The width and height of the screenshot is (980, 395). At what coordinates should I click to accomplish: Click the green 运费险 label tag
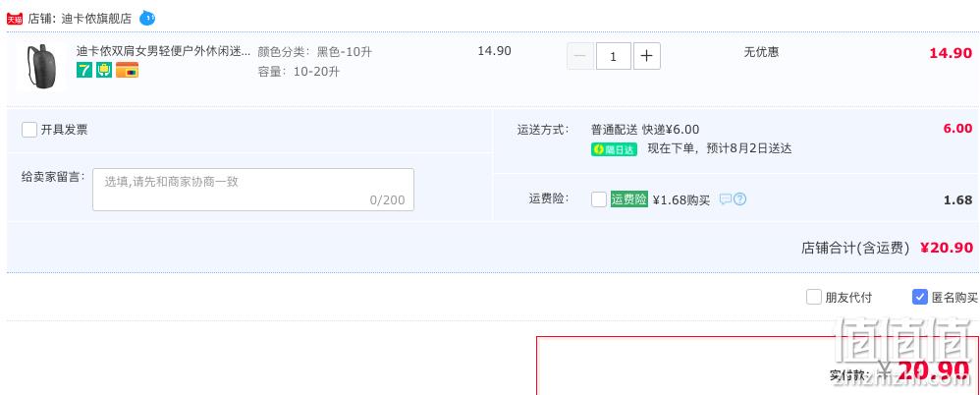tap(628, 199)
